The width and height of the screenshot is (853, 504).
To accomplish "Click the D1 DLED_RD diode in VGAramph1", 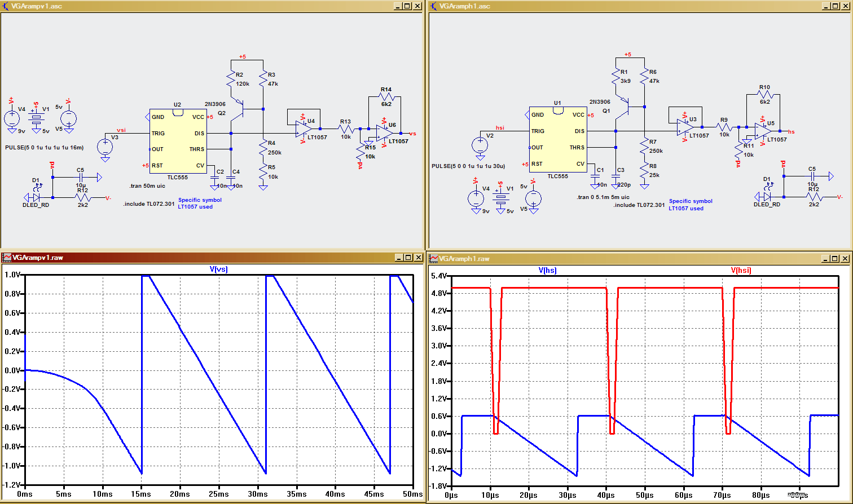I will (x=768, y=196).
